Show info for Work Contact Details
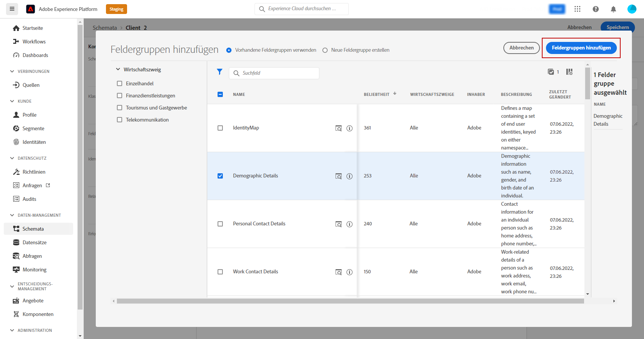Viewport: 644px width, 339px height. pyautogui.click(x=350, y=272)
